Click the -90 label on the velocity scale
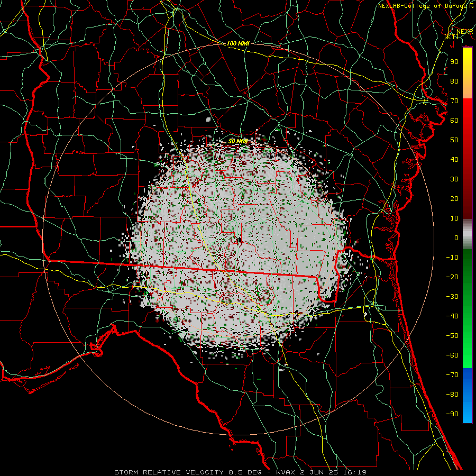This screenshot has width=476, height=476. (x=452, y=414)
